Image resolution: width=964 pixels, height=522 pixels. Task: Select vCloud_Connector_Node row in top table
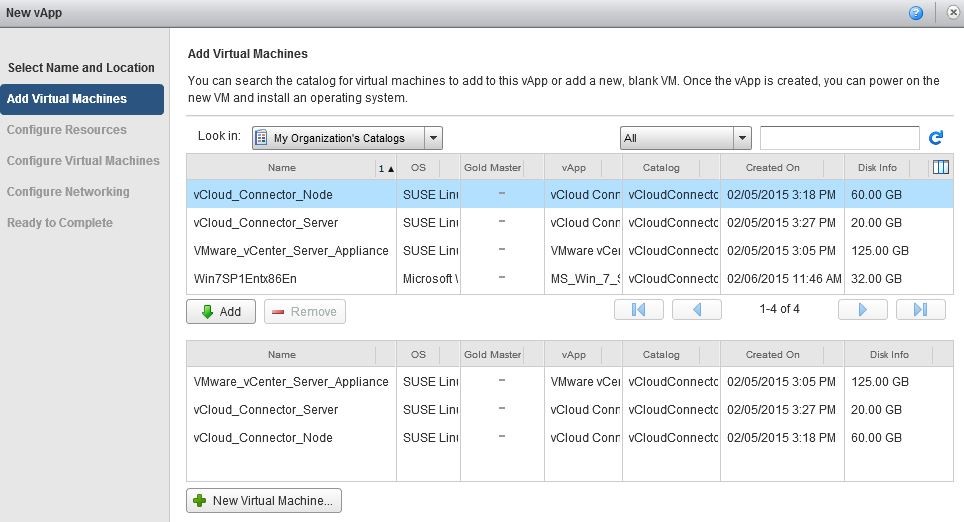tap(570, 194)
